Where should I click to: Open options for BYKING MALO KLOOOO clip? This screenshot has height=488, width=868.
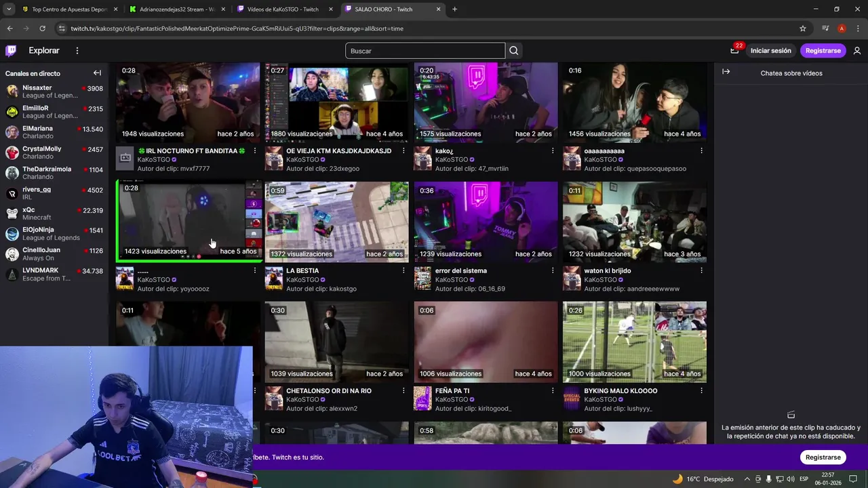pyautogui.click(x=701, y=390)
